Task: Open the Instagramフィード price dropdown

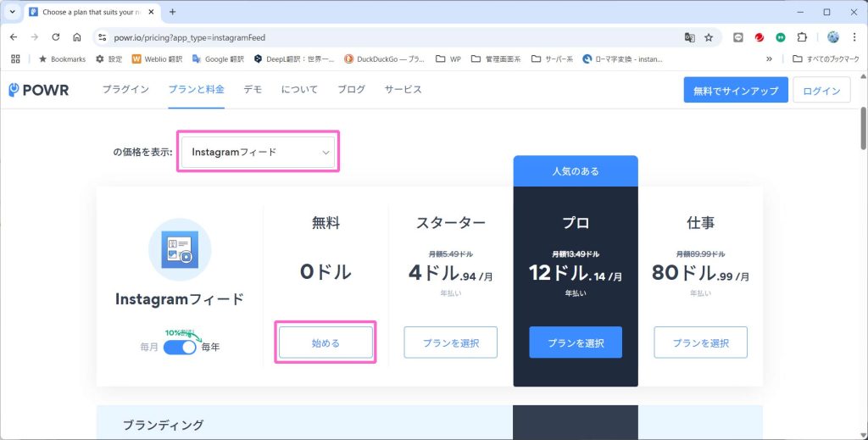Action: pos(258,152)
